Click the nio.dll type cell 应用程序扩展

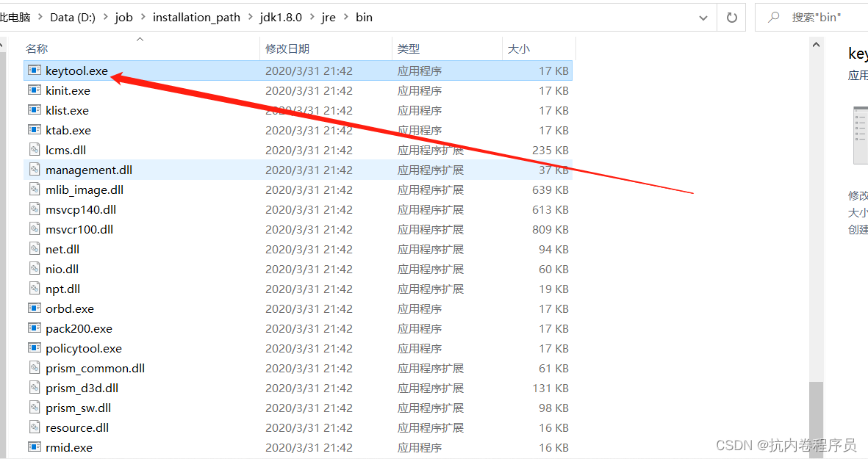click(430, 270)
